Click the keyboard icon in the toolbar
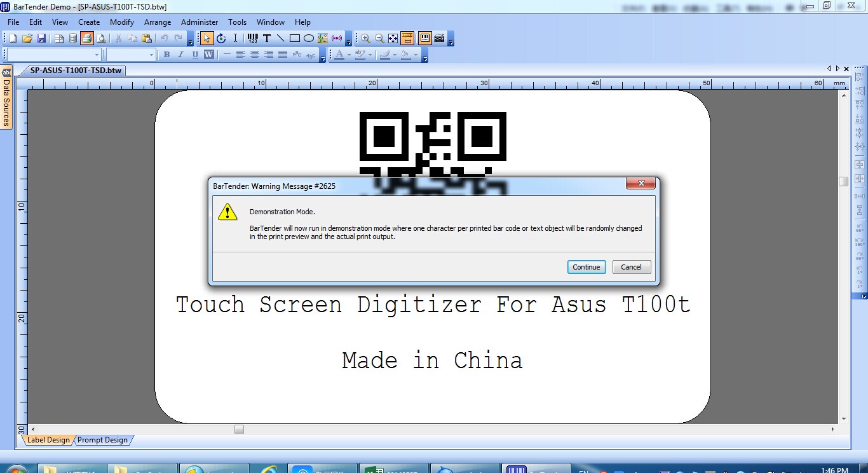868x473 pixels. click(x=439, y=39)
